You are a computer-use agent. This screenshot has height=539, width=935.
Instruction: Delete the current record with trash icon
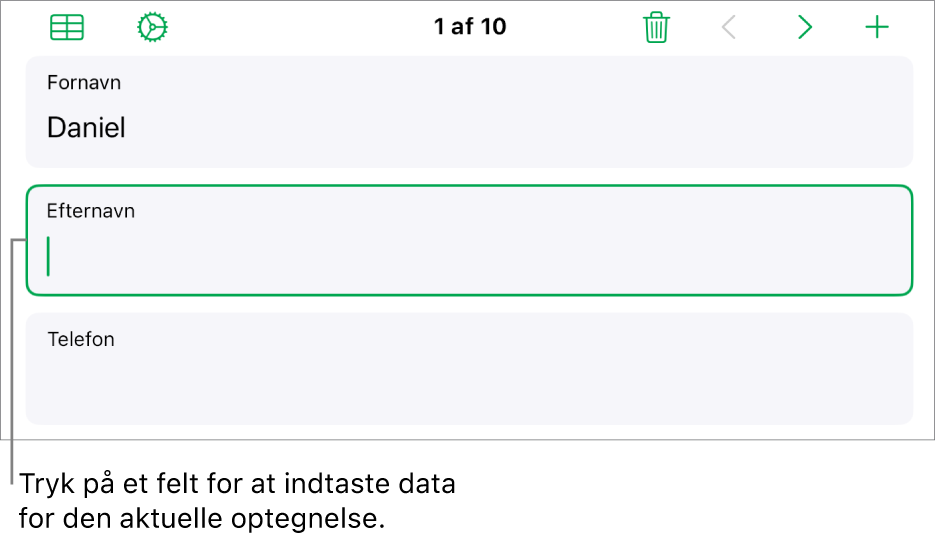point(657,27)
